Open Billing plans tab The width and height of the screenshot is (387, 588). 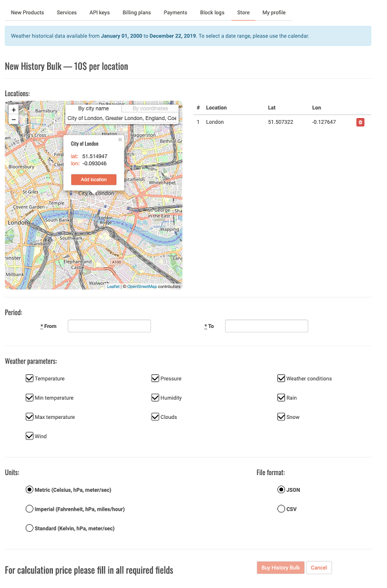[137, 12]
